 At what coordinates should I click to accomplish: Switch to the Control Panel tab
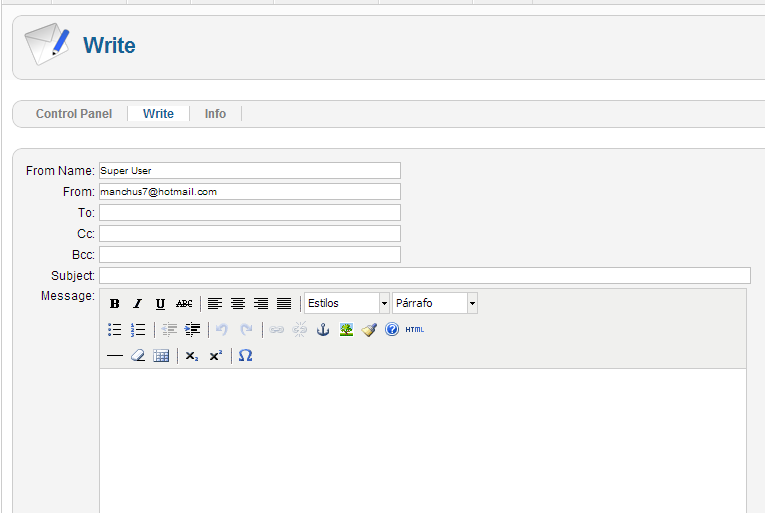[x=74, y=114]
